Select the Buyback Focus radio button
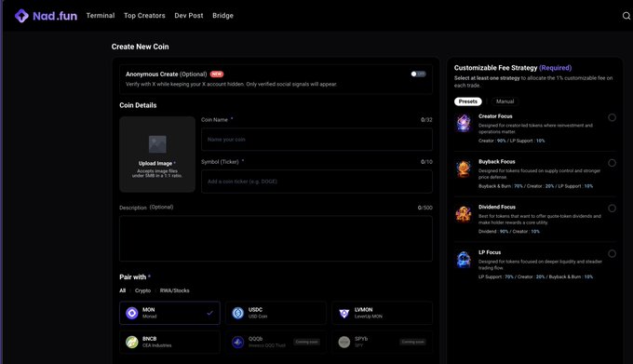The height and width of the screenshot is (364, 633). (612, 163)
